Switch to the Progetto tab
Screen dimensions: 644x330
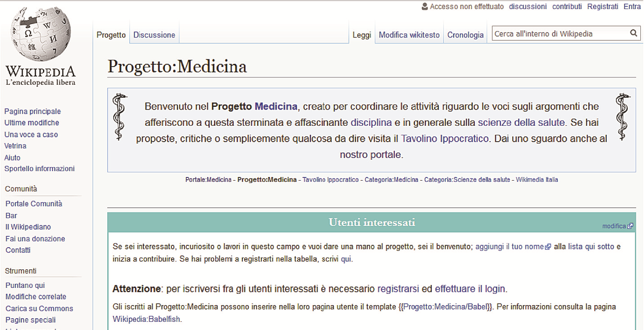click(x=111, y=35)
